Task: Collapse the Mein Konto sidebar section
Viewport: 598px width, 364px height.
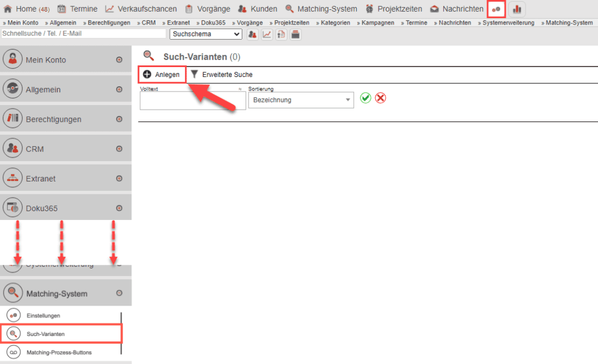Action: pyautogui.click(x=119, y=59)
